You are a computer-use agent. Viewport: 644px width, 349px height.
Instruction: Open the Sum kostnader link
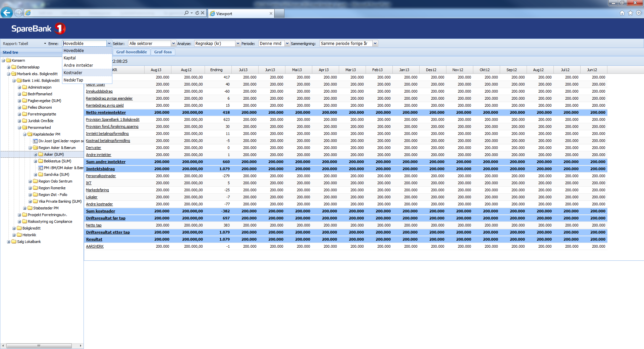pyautogui.click(x=101, y=211)
